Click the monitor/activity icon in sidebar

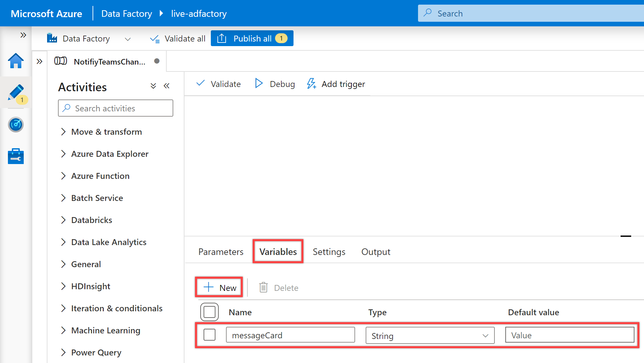click(15, 124)
